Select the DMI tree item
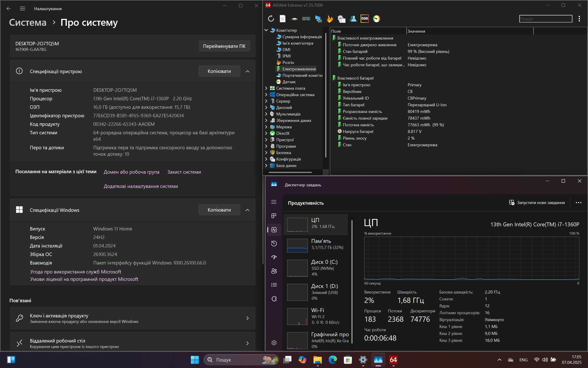The image size is (588, 368). 284,50
